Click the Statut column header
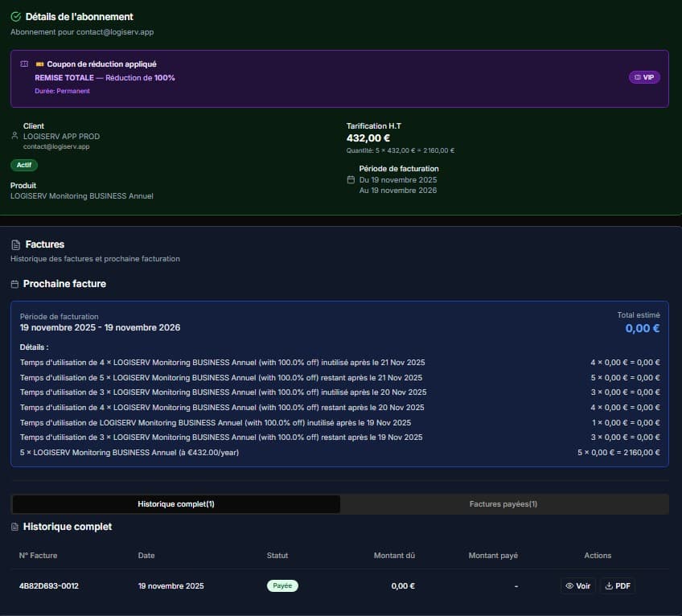Viewport: 682px width, 616px height. pos(277,556)
